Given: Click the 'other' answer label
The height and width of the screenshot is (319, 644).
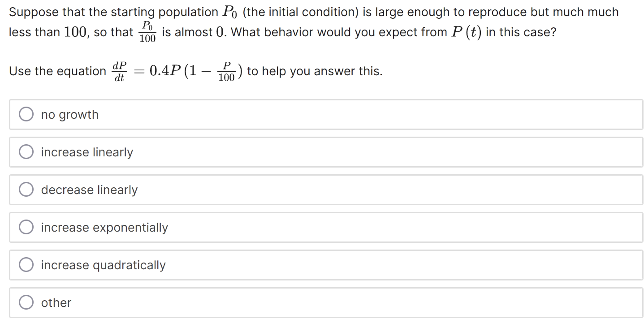Looking at the screenshot, I should [56, 303].
